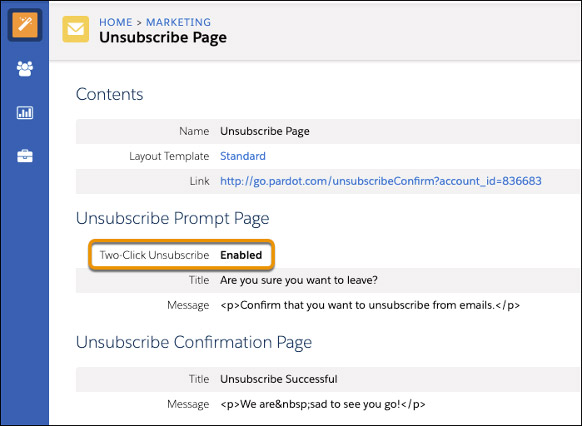Click the yellow envelope email icon

[76, 29]
